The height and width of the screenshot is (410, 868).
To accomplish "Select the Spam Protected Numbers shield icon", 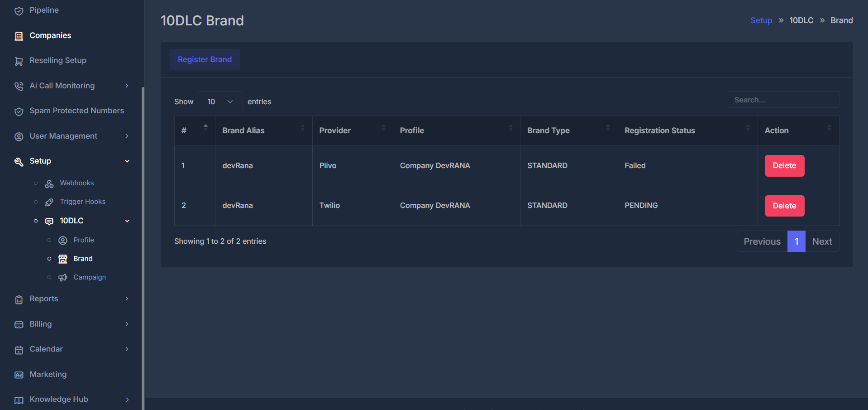I will (x=19, y=111).
